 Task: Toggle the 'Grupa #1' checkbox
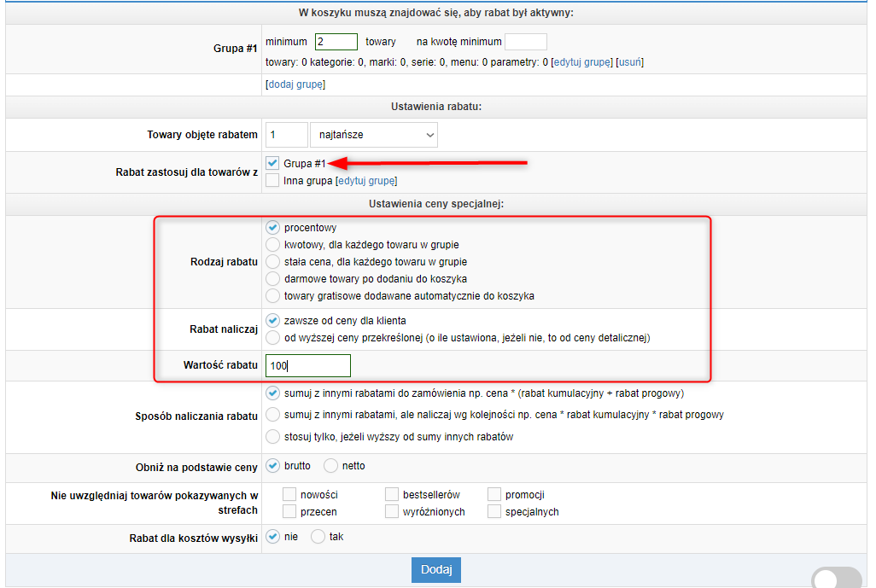pyautogui.click(x=272, y=163)
